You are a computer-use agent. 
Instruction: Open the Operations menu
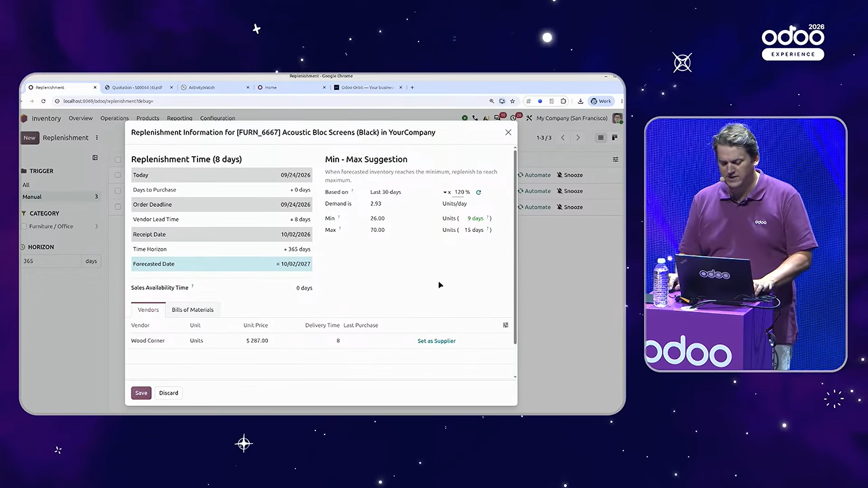[x=114, y=118]
